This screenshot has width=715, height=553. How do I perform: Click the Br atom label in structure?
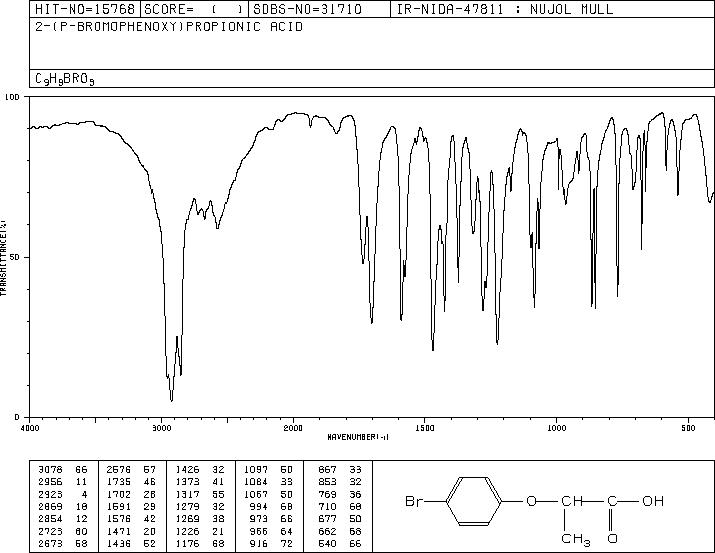pyautogui.click(x=414, y=501)
